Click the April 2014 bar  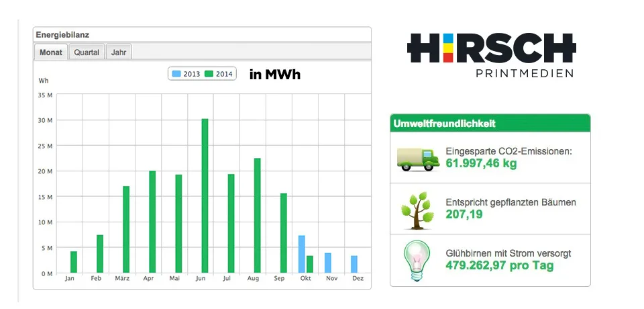click(152, 222)
